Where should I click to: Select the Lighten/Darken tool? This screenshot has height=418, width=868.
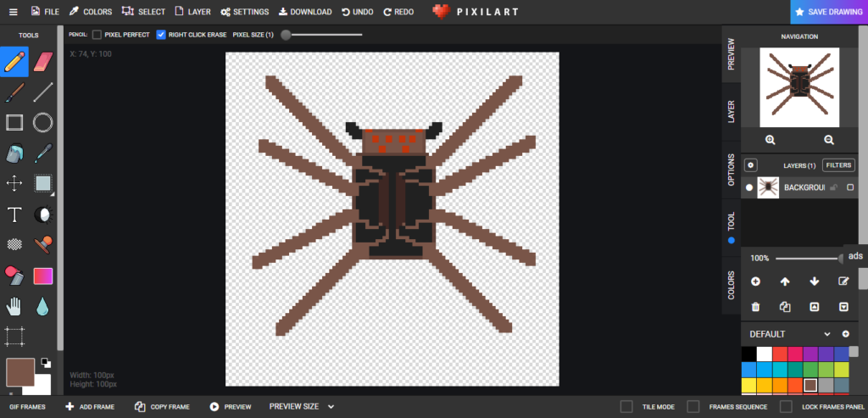(x=42, y=215)
